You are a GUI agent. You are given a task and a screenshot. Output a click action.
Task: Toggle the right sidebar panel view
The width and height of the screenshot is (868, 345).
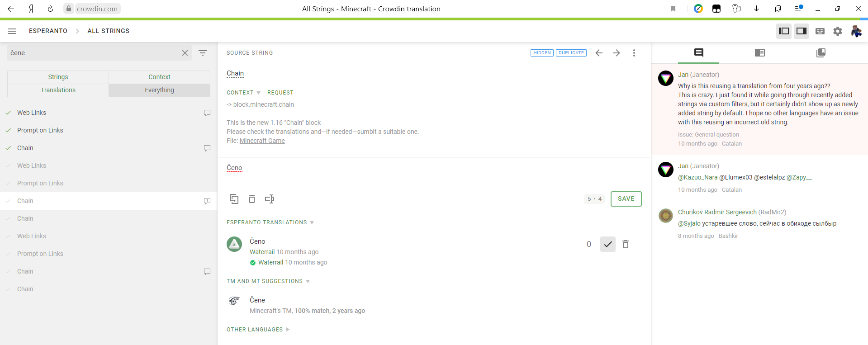coord(802,31)
